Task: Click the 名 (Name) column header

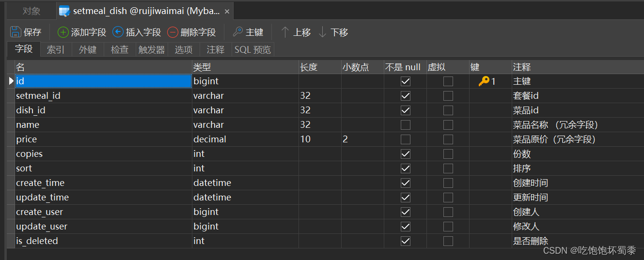Action: [103, 67]
